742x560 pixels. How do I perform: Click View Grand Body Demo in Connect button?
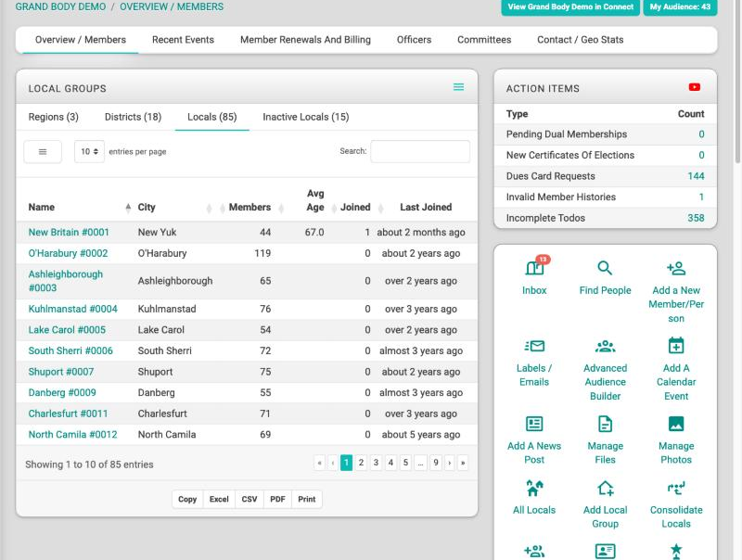[x=570, y=7]
